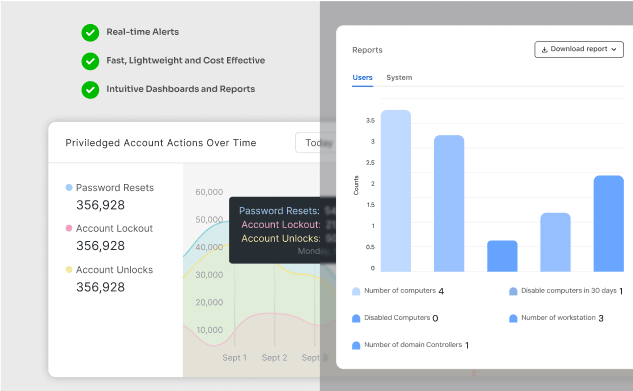Screen dimensions: 633x391
Task: Click the pink Account Lockout legend dot
Action: (69, 228)
